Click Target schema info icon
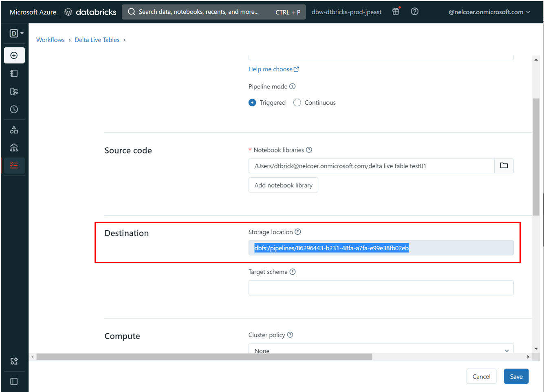 pyautogui.click(x=293, y=272)
